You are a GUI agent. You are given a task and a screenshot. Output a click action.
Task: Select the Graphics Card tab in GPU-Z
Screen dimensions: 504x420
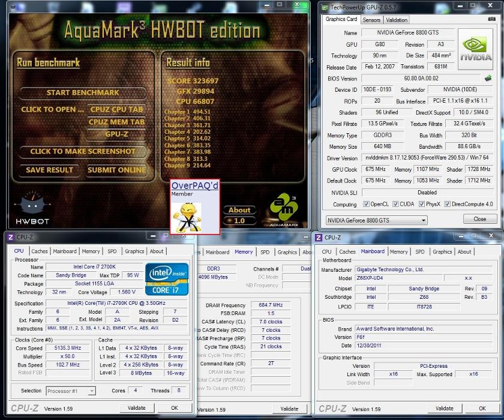pyautogui.click(x=341, y=19)
